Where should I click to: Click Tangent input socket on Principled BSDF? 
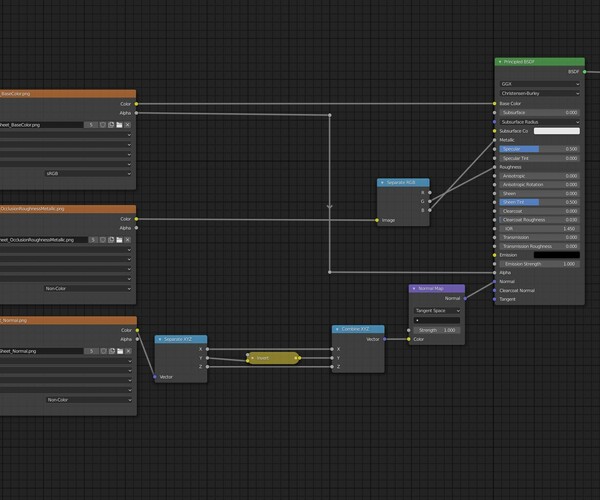pyautogui.click(x=494, y=299)
